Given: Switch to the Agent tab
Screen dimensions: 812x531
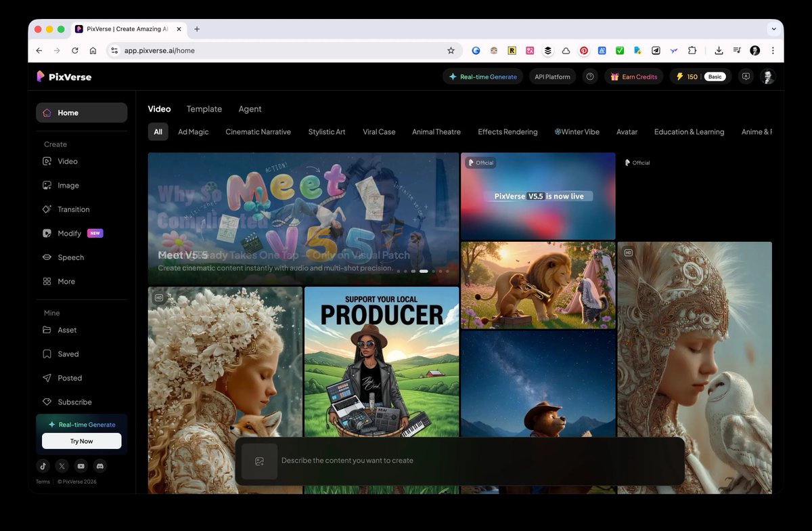Looking at the screenshot, I should [250, 109].
